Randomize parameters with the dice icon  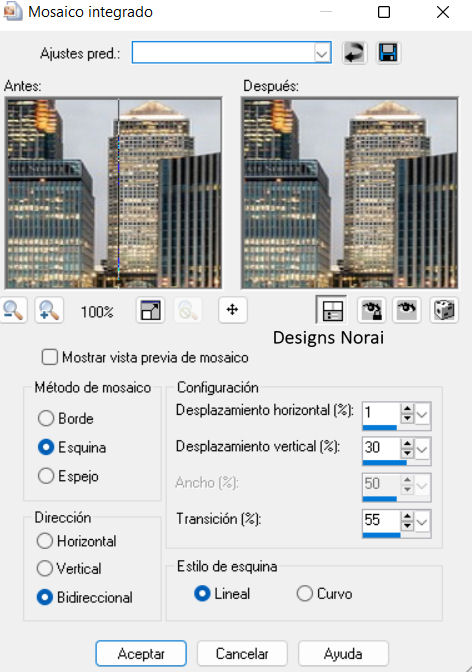pos(444,310)
